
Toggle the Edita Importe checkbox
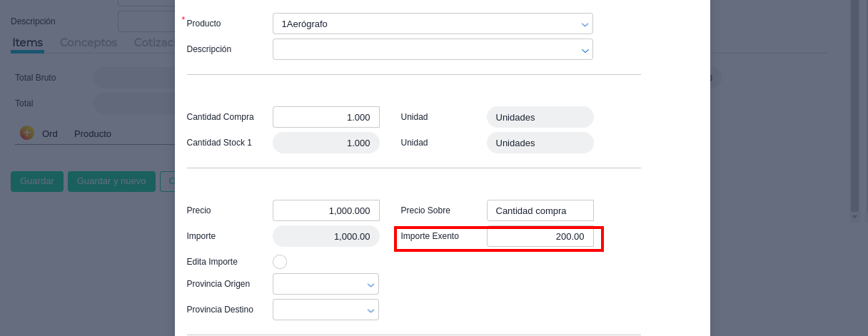tap(280, 262)
